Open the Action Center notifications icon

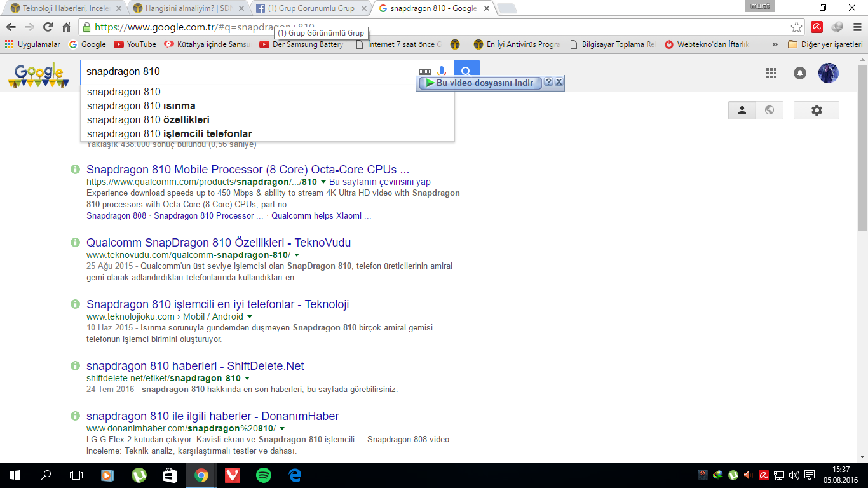(810, 475)
